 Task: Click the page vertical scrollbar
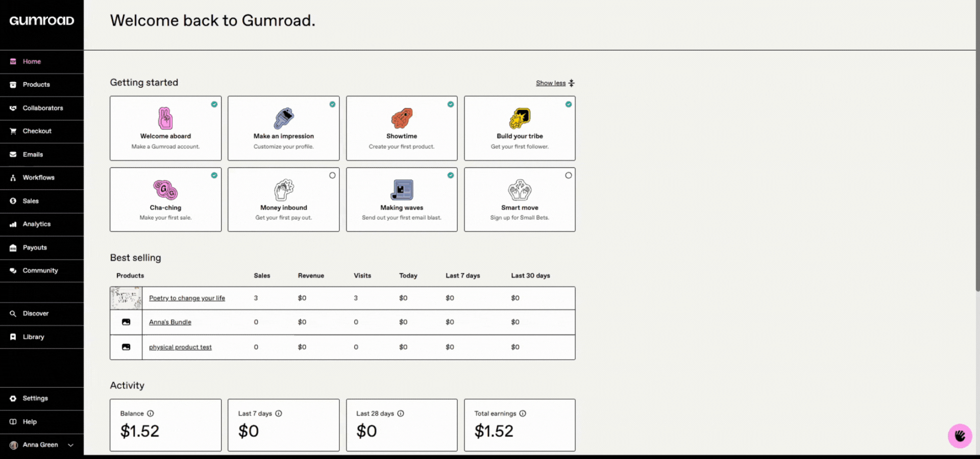pos(977,153)
